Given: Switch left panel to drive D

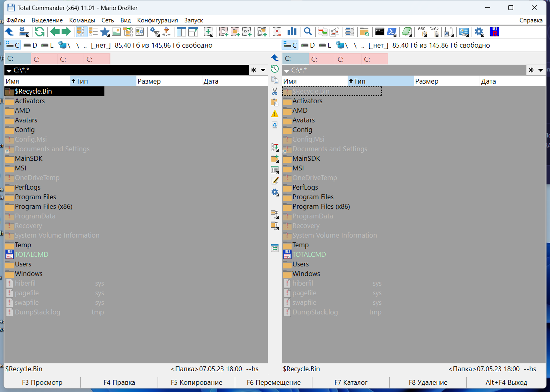Looking at the screenshot, I should coord(30,45).
